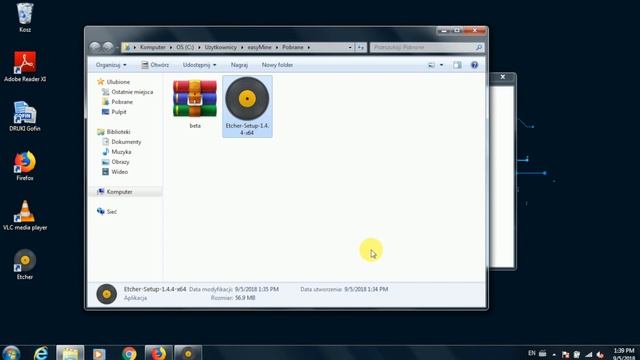Click EN language indicator in tray
The image size is (640, 360).
coord(531,353)
